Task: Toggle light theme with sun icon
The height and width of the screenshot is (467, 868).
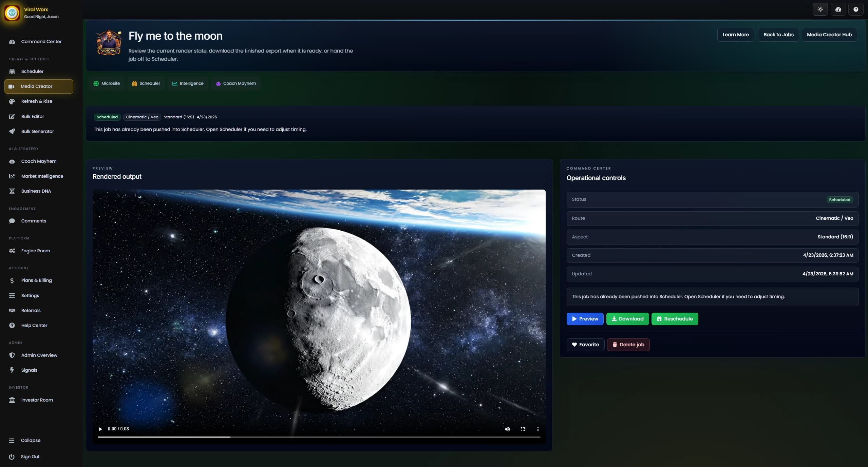Action: point(820,9)
